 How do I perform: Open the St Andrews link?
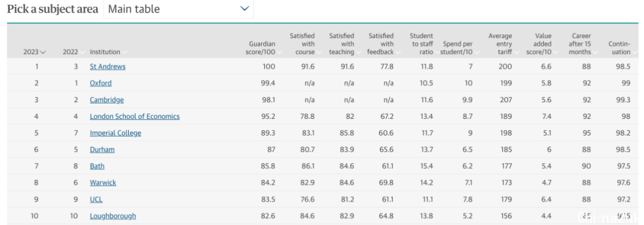107,66
